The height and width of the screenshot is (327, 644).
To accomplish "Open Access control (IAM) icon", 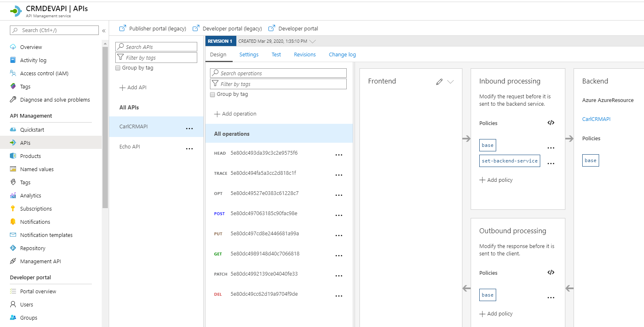I will [x=13, y=73].
